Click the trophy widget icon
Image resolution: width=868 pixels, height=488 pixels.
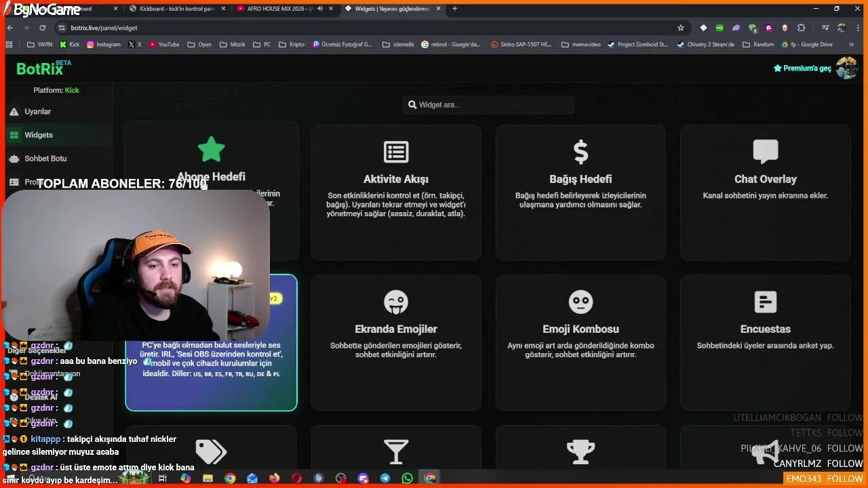(580, 452)
